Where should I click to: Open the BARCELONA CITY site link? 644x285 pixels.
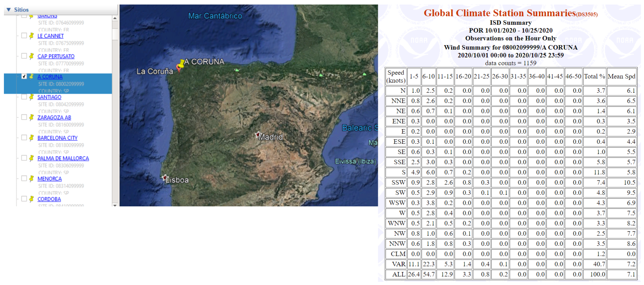tap(57, 138)
